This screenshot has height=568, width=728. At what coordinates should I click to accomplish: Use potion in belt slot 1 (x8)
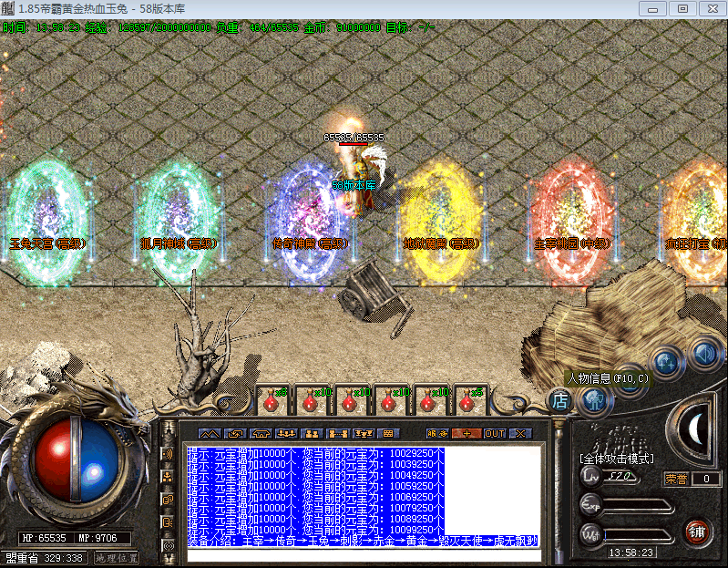(274, 400)
